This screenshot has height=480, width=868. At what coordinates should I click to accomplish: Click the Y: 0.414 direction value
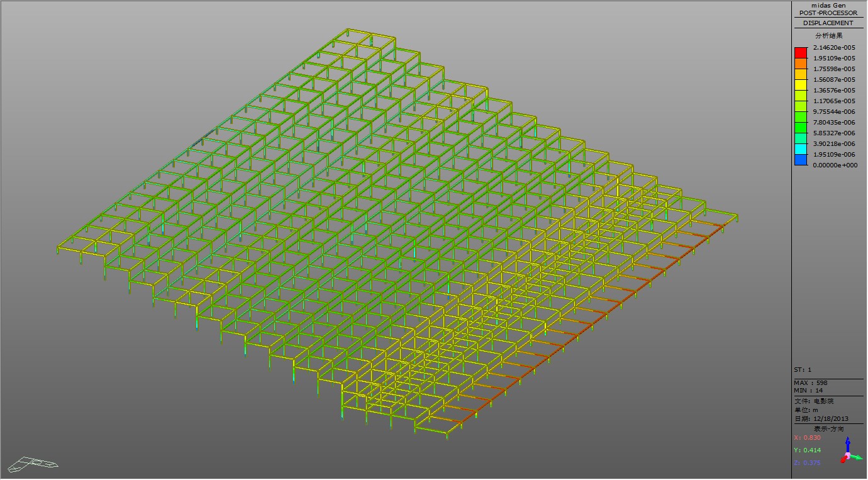(x=808, y=450)
